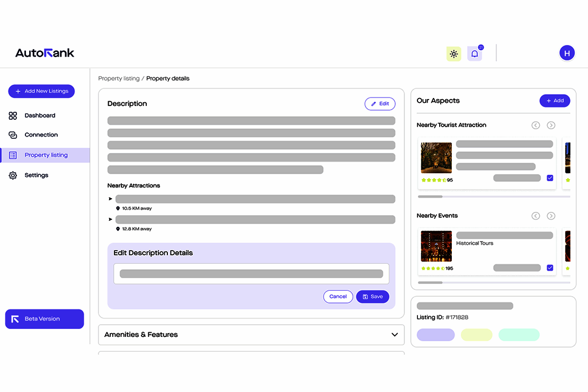Open the Property listing breadcrumb item
Screen dimensions: 588x392
[x=119, y=78]
